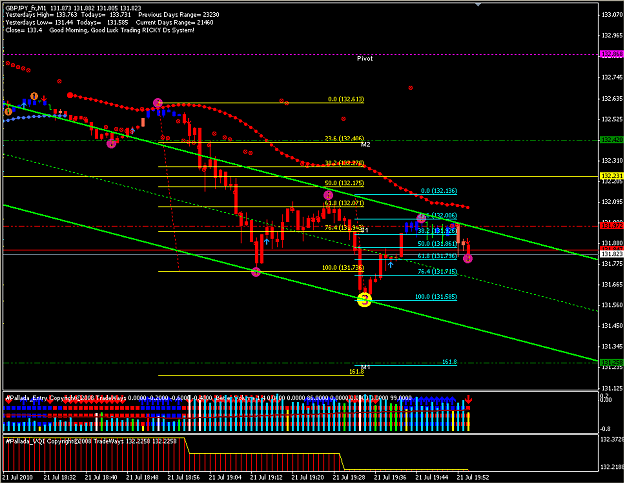This screenshot has height=484, width=625.
Task: Select cyan Fibonacci label 61.8 (131.796)
Action: (437, 256)
